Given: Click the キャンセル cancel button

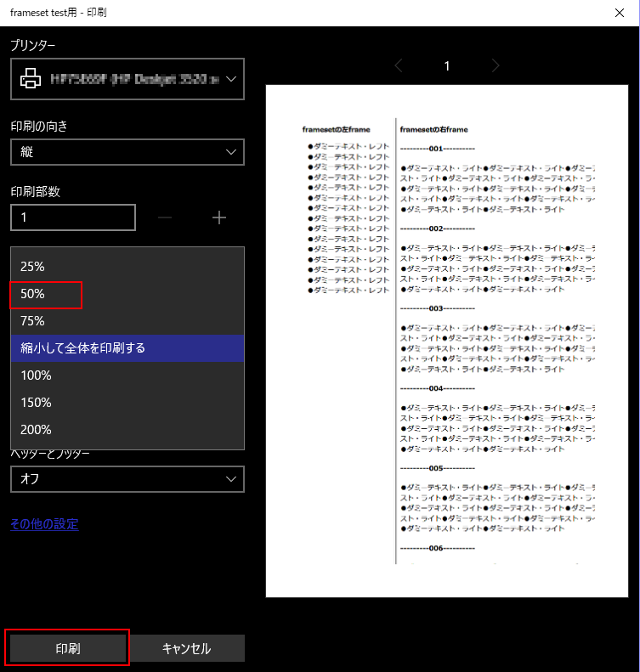Looking at the screenshot, I should [186, 648].
